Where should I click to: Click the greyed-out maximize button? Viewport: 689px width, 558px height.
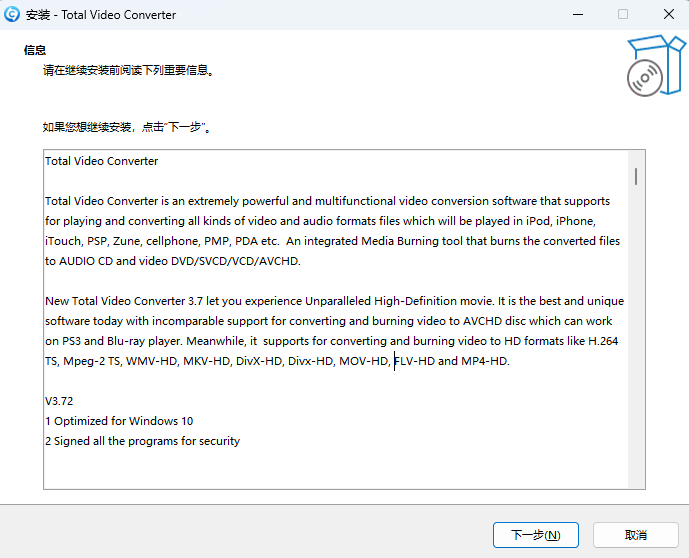(x=623, y=15)
